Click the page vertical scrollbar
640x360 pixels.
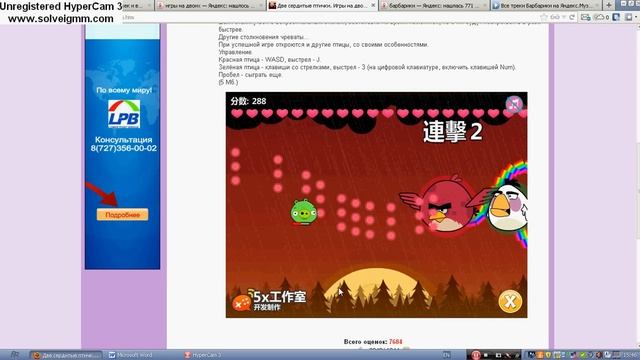(637, 186)
